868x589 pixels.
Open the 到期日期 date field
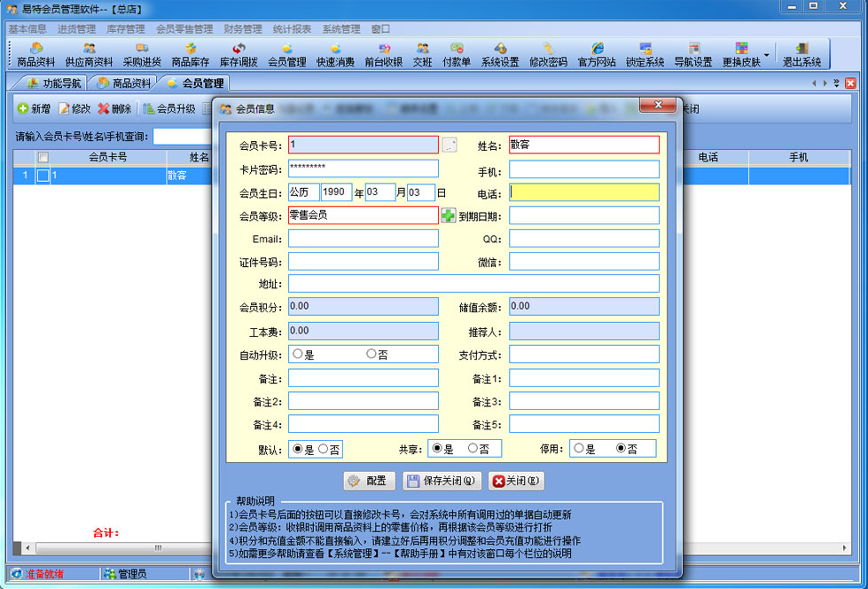pos(583,216)
